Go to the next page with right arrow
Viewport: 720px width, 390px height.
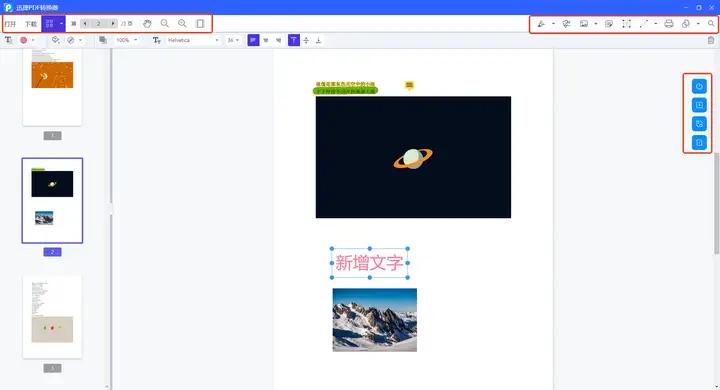pyautogui.click(x=113, y=23)
